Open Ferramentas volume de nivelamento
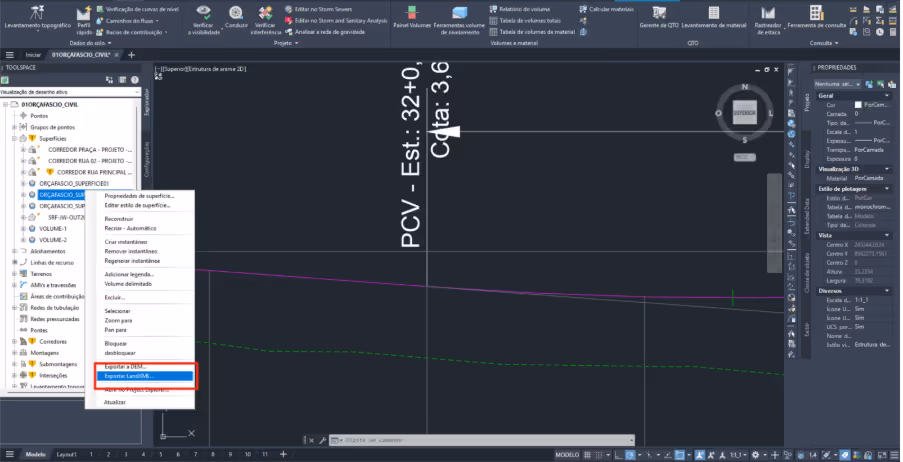The height and width of the screenshot is (462, 903). pyautogui.click(x=459, y=20)
